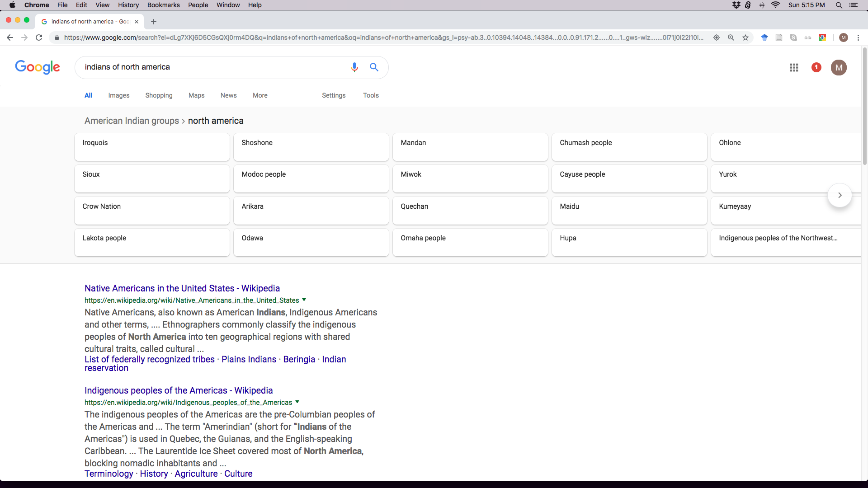
Task: Click the blue search magnifier icon
Action: coord(374,67)
